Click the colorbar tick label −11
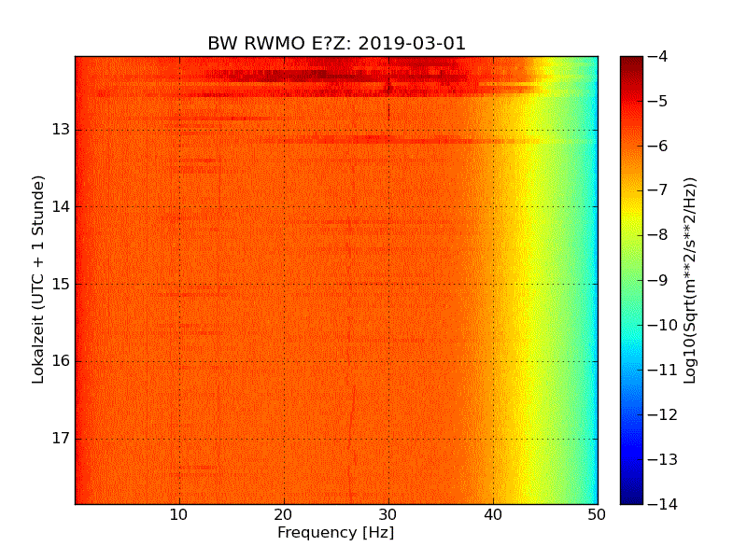 point(663,370)
